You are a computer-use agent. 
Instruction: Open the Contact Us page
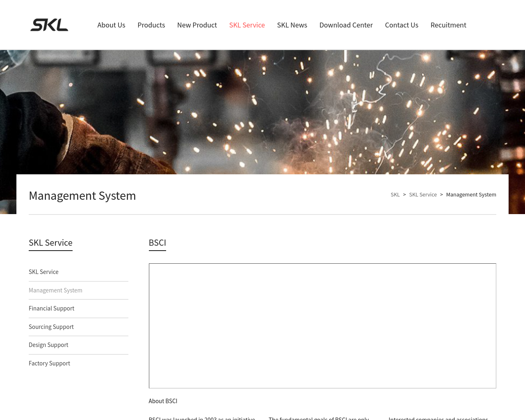pos(402,25)
